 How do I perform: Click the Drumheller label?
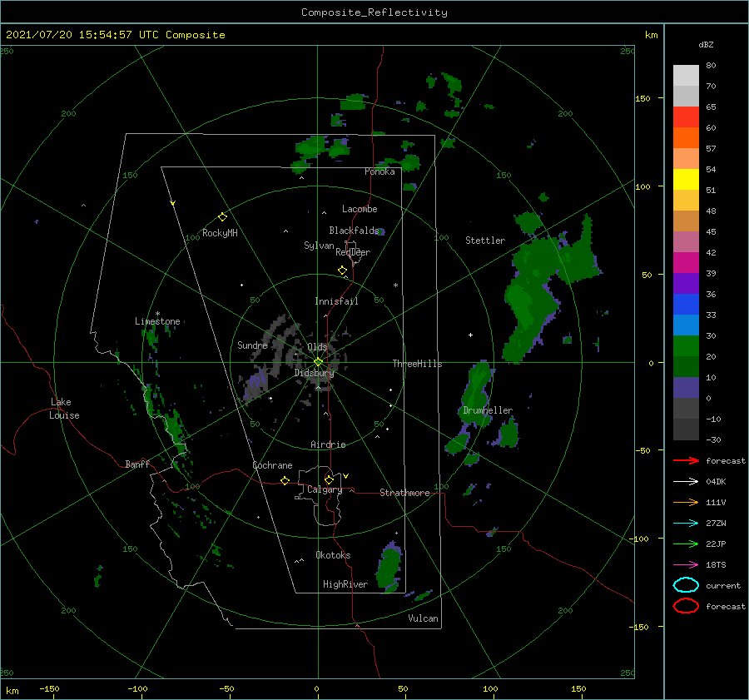[488, 410]
